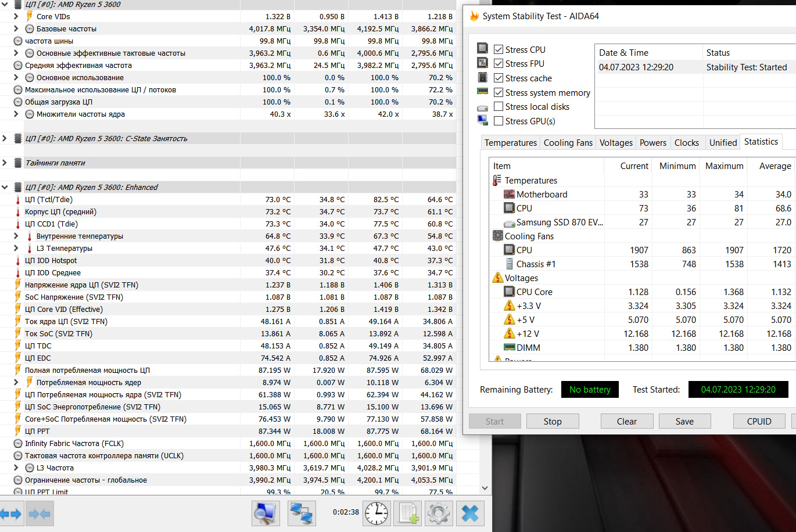This screenshot has width=796, height=532.
Task: Click the 'Stability Test: Started' status entry
Action: click(x=747, y=67)
